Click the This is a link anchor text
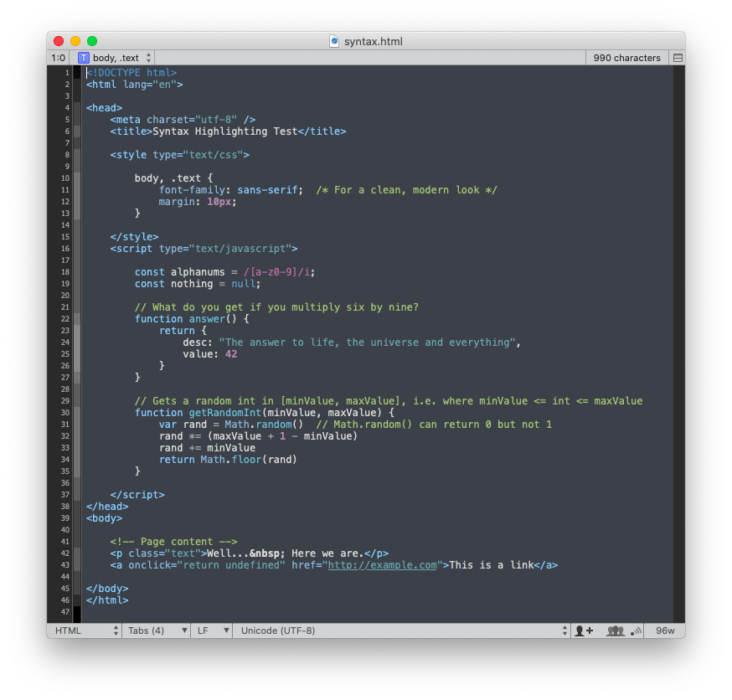The image size is (732, 700). pyautogui.click(x=492, y=565)
